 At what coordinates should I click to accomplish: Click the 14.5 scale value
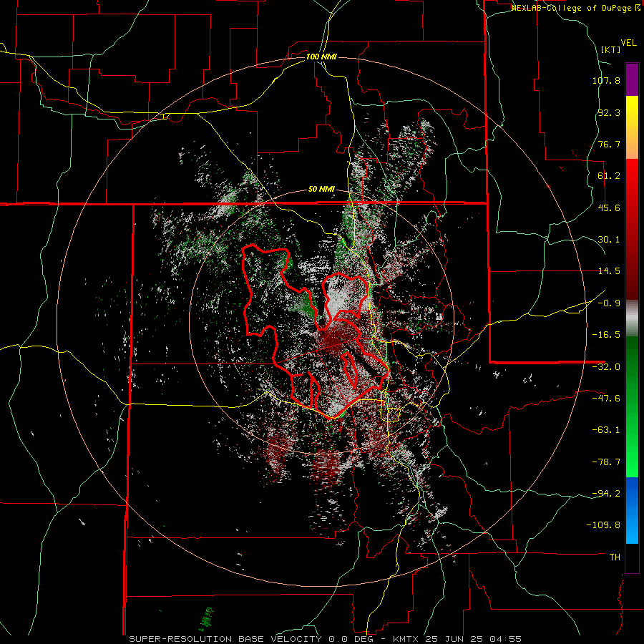(x=609, y=271)
